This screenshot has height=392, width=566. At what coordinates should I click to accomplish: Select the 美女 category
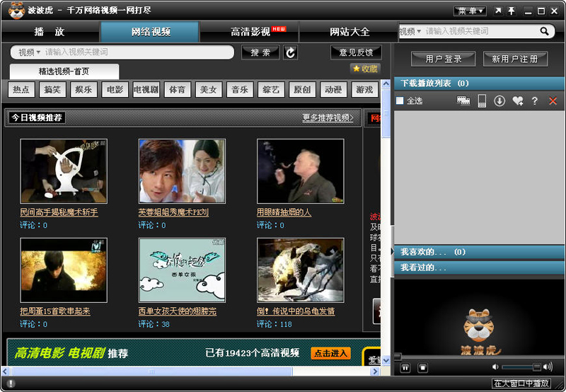coord(209,90)
